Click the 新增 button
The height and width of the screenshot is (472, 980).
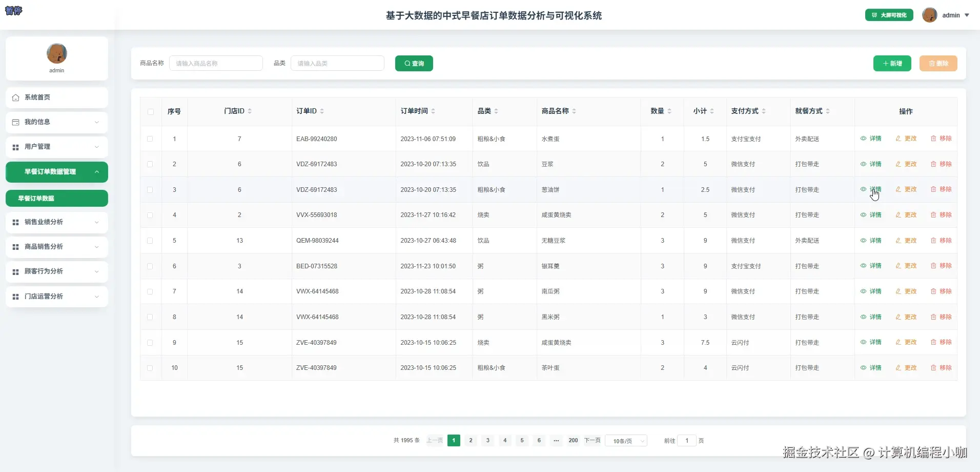(x=892, y=63)
